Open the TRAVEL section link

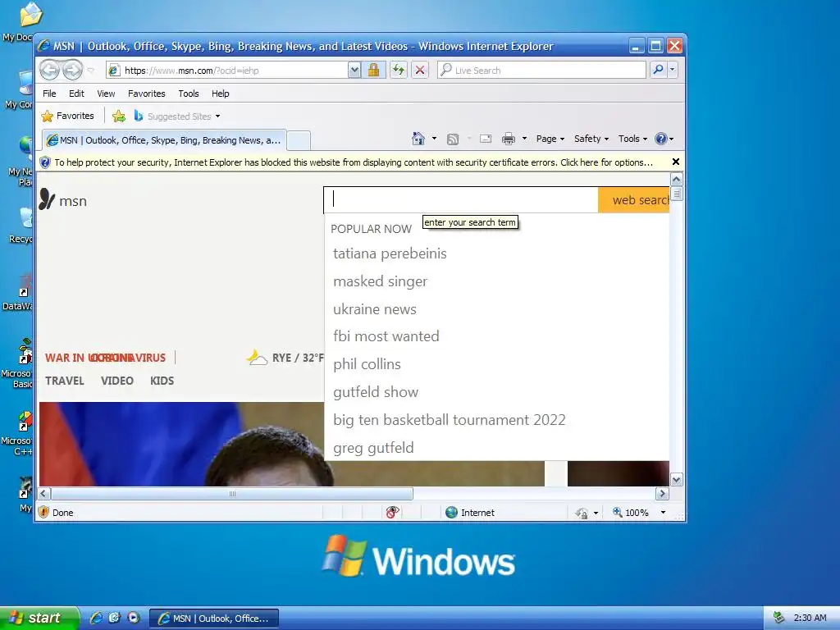(64, 381)
